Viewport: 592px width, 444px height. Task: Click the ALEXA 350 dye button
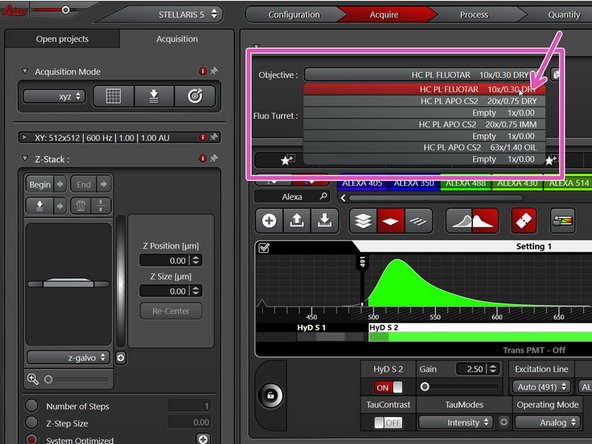[x=414, y=183]
